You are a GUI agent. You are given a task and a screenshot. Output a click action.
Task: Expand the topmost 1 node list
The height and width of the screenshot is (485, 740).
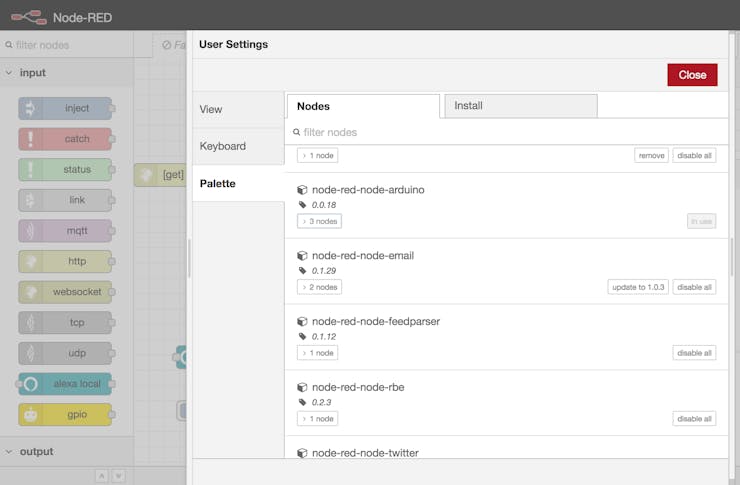[x=318, y=155]
